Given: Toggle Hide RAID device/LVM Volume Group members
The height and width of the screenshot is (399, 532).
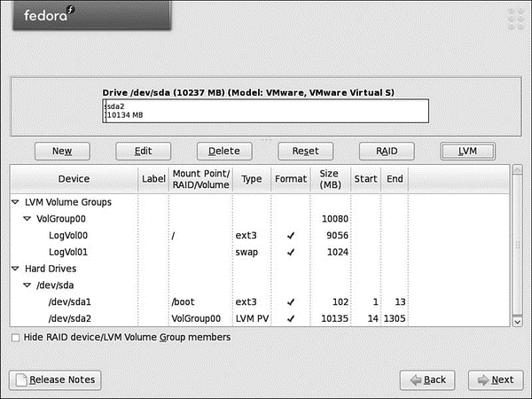Looking at the screenshot, I should coord(15,338).
